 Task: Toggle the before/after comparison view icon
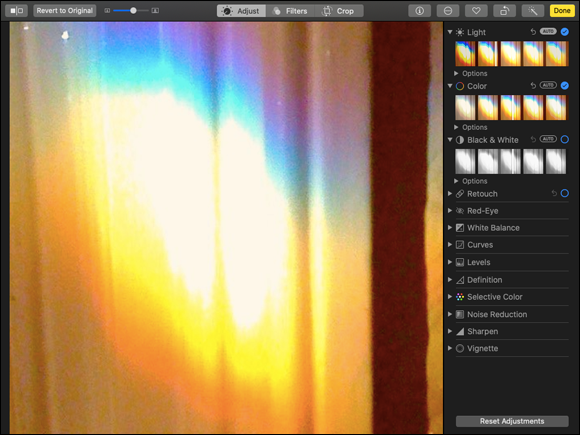click(16, 11)
